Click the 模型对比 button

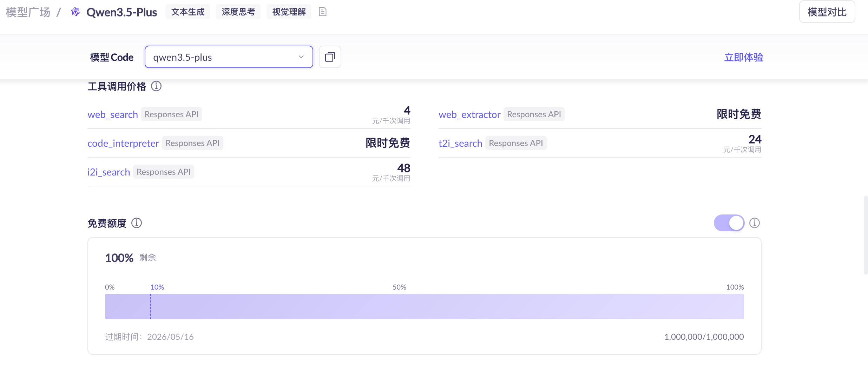pyautogui.click(x=827, y=12)
